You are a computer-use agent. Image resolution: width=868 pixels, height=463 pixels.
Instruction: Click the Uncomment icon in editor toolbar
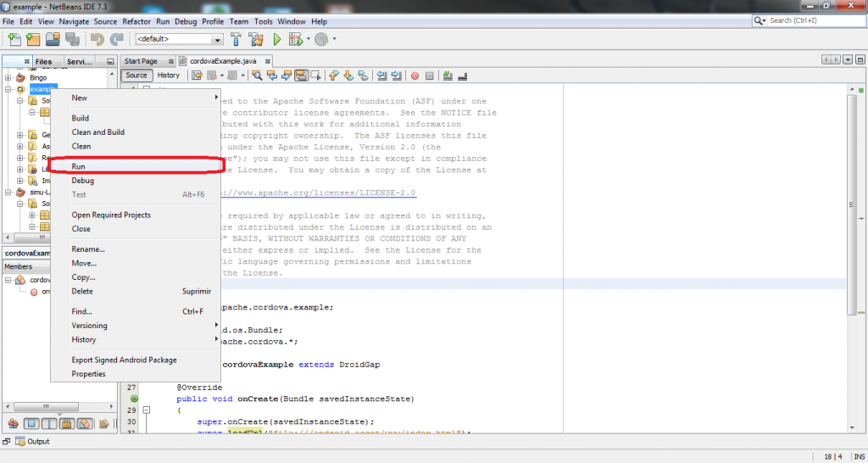(x=463, y=75)
